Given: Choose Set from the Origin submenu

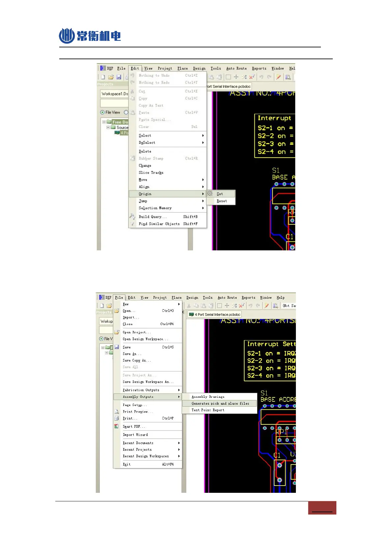Looking at the screenshot, I should point(221,194).
